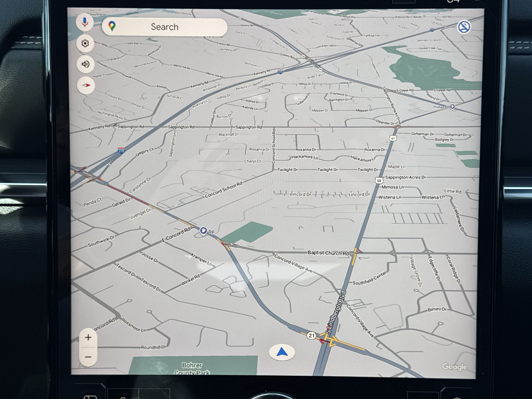
Task: Tap the US 50 route shield
Action: tap(379, 181)
